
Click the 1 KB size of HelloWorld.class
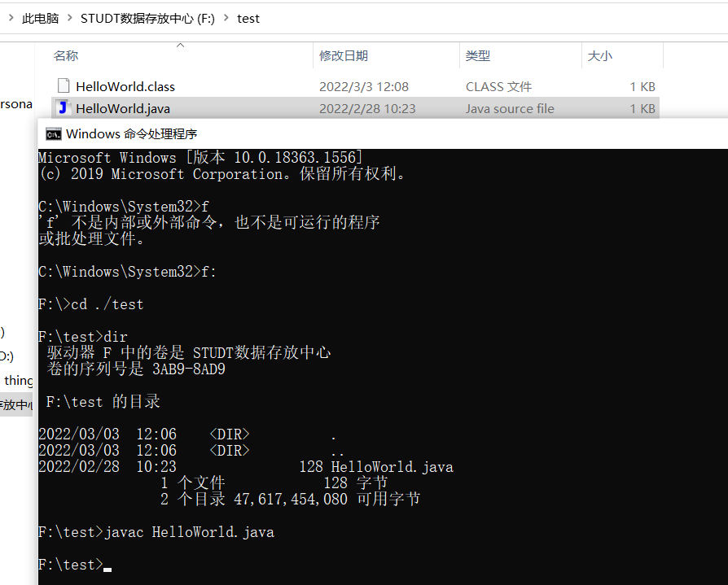tap(642, 87)
